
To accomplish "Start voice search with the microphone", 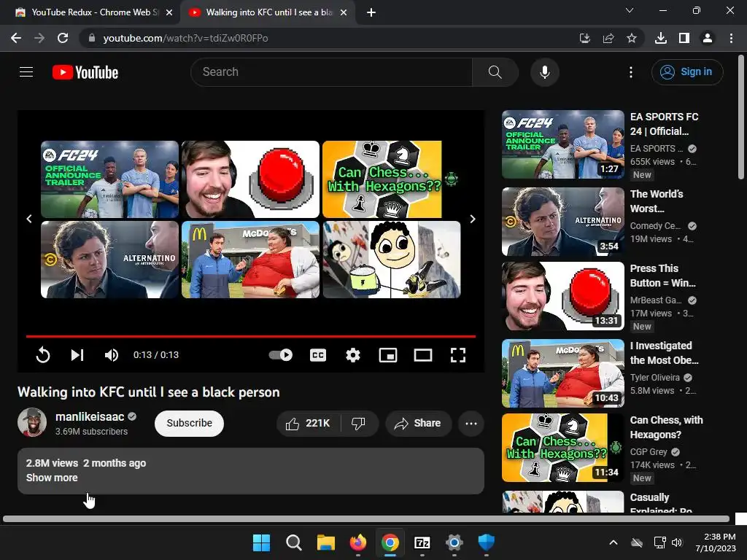I will click(544, 72).
